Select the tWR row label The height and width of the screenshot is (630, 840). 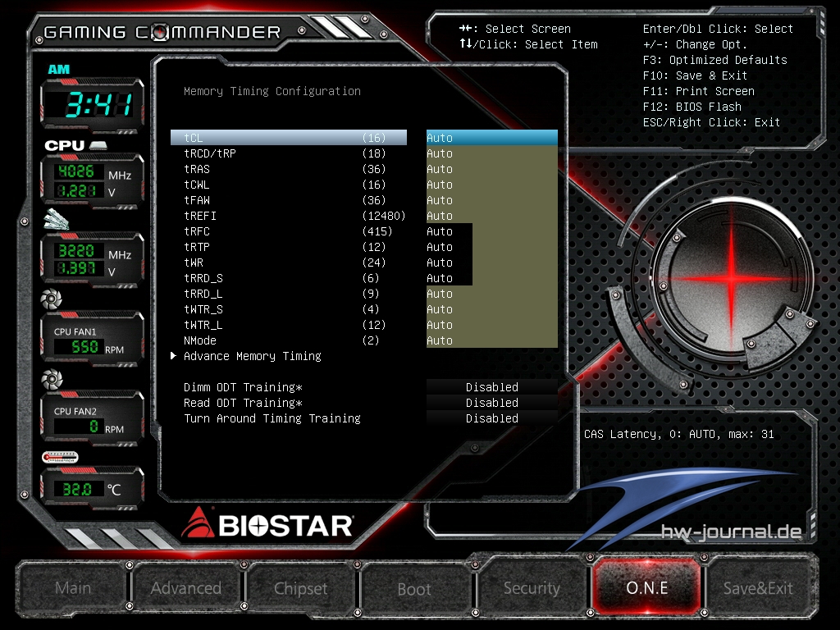(194, 262)
